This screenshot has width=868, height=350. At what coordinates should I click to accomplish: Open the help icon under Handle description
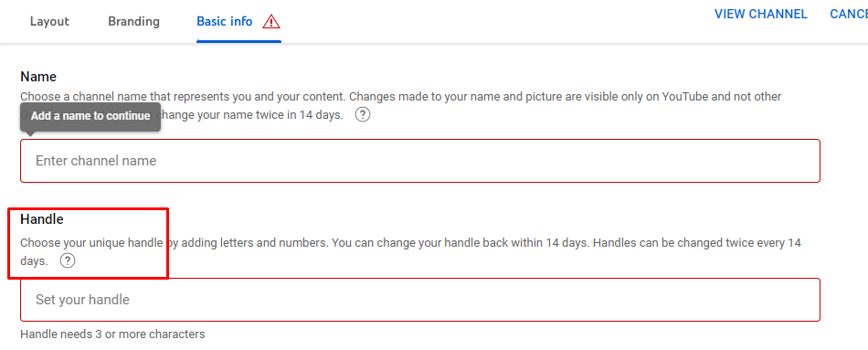(x=67, y=260)
